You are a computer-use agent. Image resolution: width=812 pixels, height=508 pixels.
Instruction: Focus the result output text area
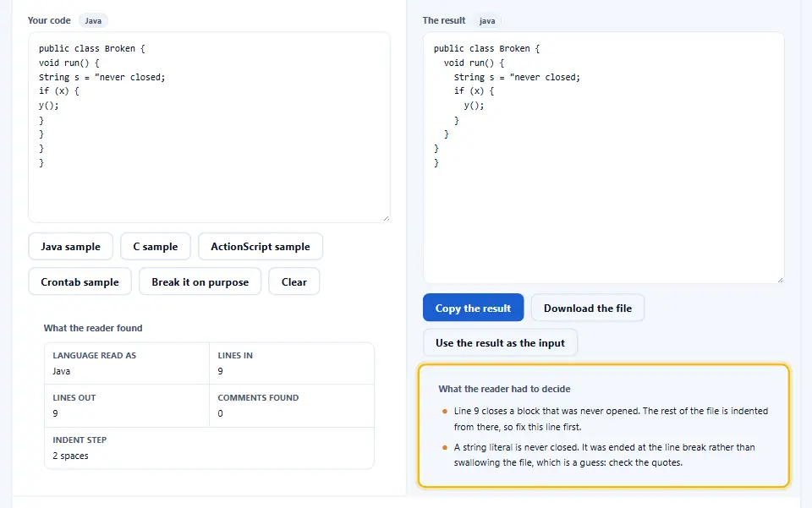604,158
